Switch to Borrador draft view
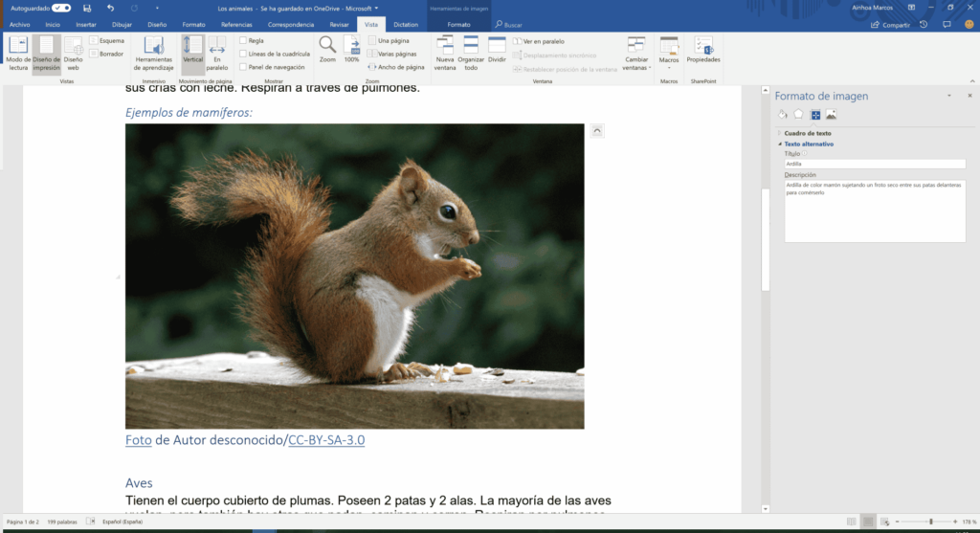 click(x=107, y=54)
